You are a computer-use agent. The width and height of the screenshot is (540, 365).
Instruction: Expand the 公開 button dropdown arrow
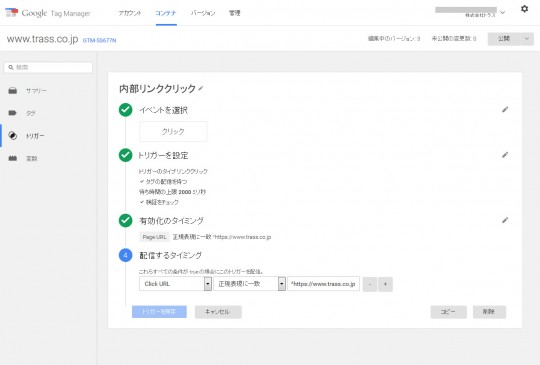pyautogui.click(x=527, y=39)
